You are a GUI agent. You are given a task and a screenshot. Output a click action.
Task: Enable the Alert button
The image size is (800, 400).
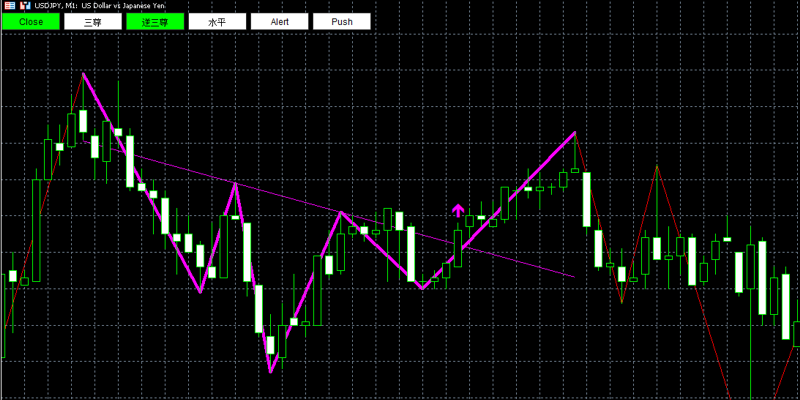click(280, 21)
